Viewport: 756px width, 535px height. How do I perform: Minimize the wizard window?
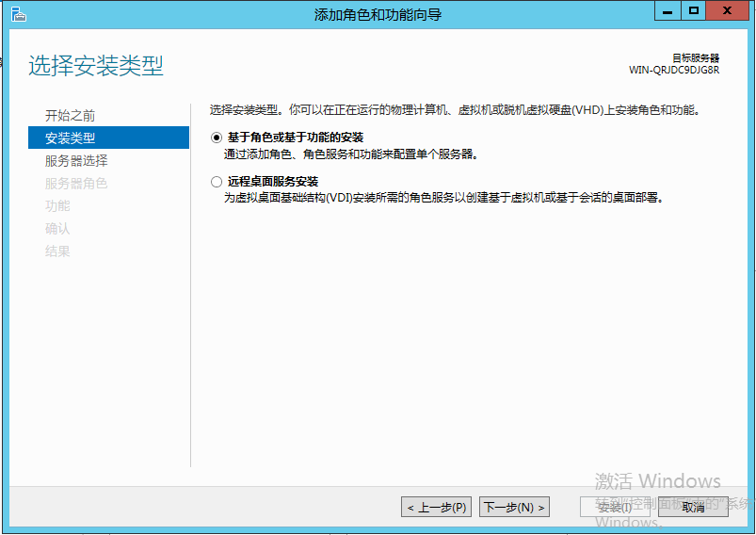[668, 10]
